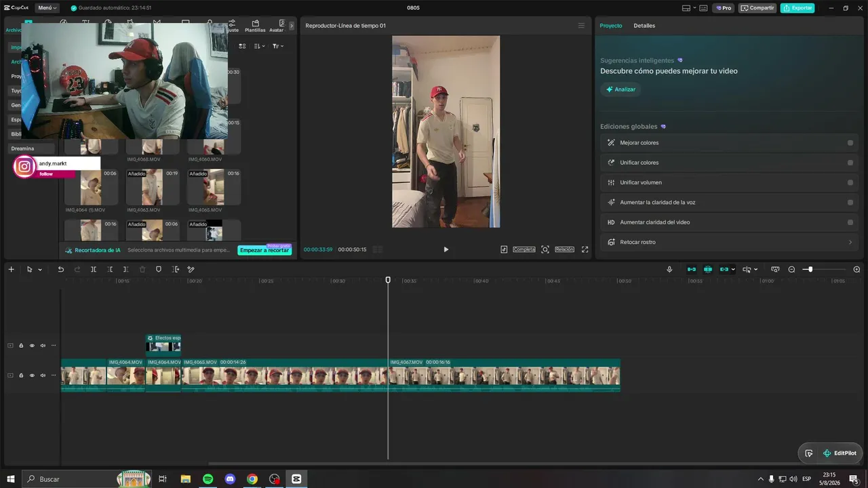Click the Pro badge button
Image resolution: width=868 pixels, height=488 pixels.
pyautogui.click(x=724, y=8)
